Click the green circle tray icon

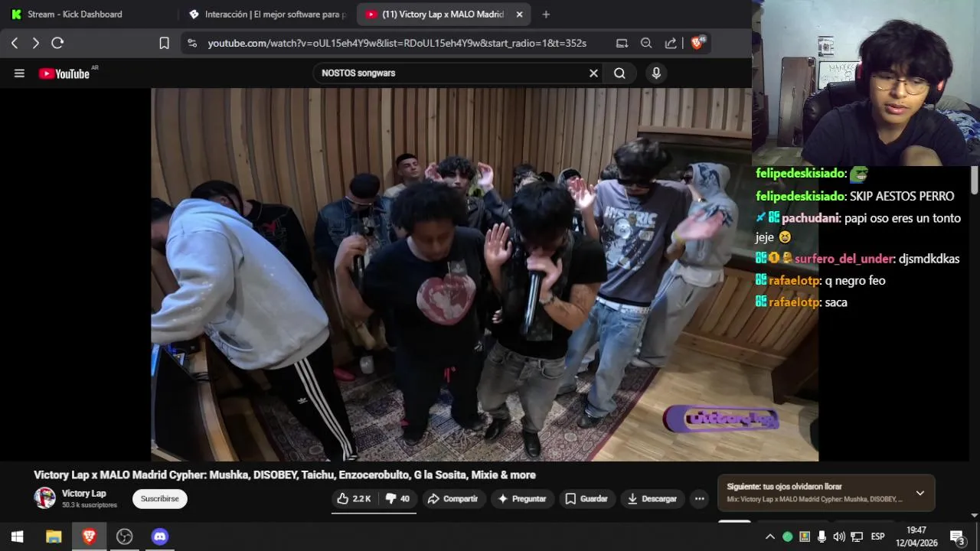click(787, 536)
